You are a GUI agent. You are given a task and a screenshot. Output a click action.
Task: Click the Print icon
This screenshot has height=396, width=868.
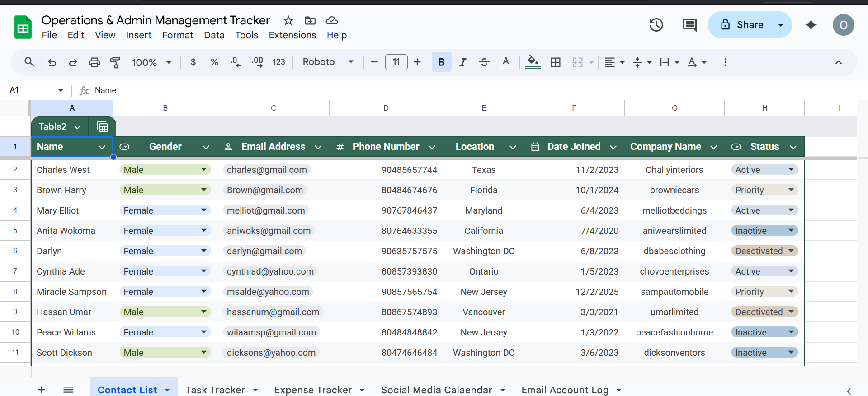(x=94, y=62)
